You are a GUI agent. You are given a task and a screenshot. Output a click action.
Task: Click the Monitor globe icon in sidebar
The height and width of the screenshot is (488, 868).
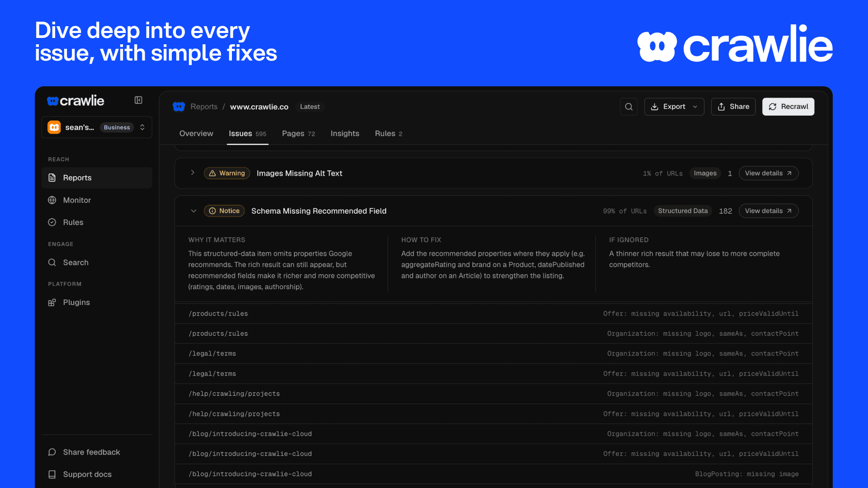pos(52,200)
